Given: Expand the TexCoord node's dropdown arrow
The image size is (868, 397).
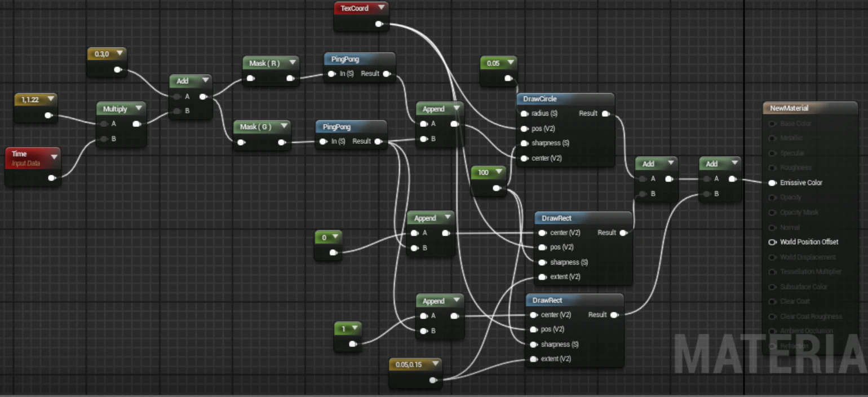Looking at the screenshot, I should tap(381, 8).
